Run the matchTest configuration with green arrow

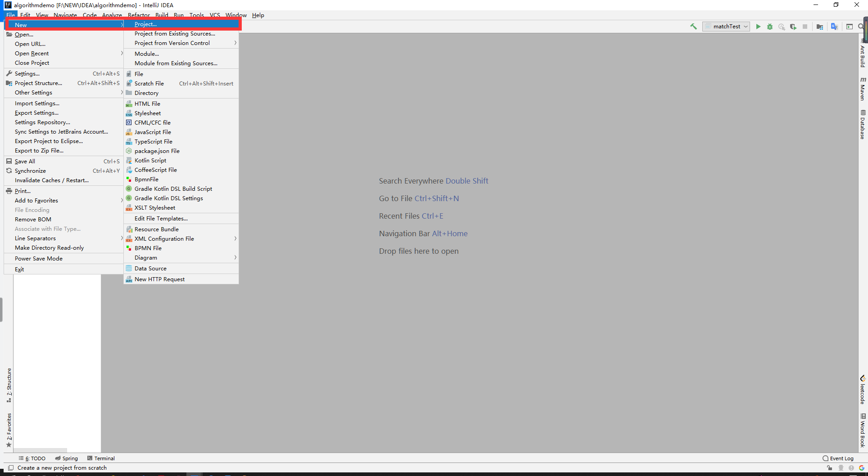tap(758, 27)
